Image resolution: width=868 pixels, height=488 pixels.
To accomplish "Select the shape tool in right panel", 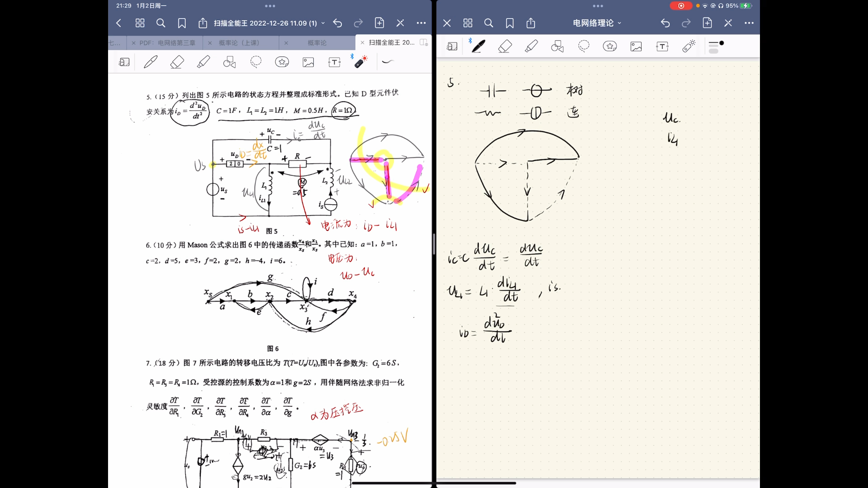I will pos(556,47).
